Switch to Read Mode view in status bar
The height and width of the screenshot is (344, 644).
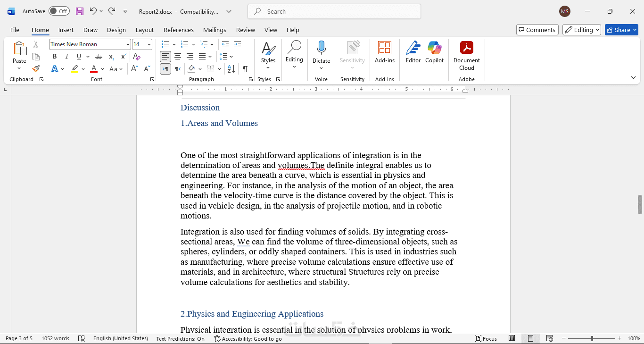pyautogui.click(x=512, y=338)
